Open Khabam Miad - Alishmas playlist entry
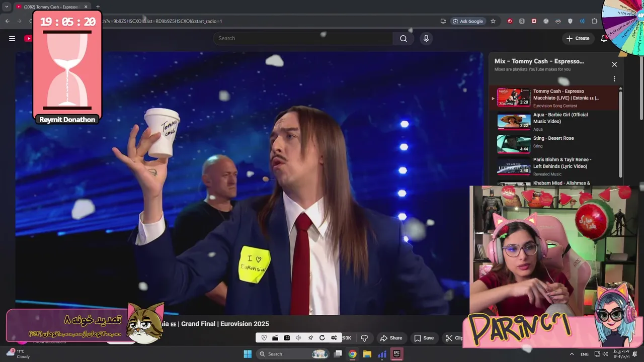Image resolution: width=644 pixels, height=362 pixels. (x=554, y=184)
